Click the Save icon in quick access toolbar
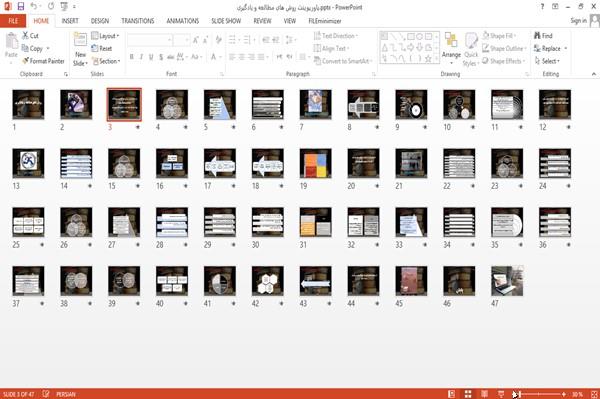 (x=21, y=6)
